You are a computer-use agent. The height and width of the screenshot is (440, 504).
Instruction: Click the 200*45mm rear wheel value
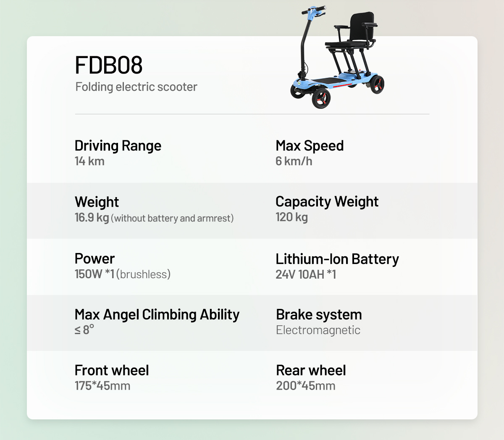pyautogui.click(x=305, y=386)
